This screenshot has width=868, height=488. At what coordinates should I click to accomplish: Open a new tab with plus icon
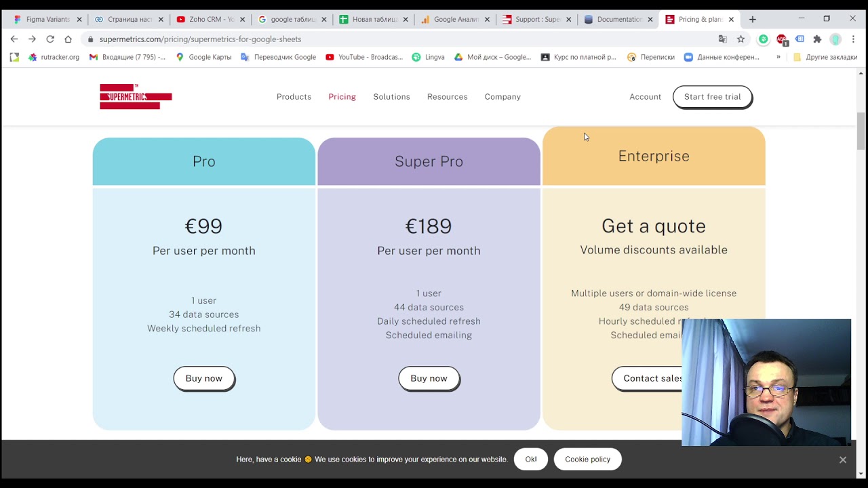pyautogui.click(x=753, y=20)
